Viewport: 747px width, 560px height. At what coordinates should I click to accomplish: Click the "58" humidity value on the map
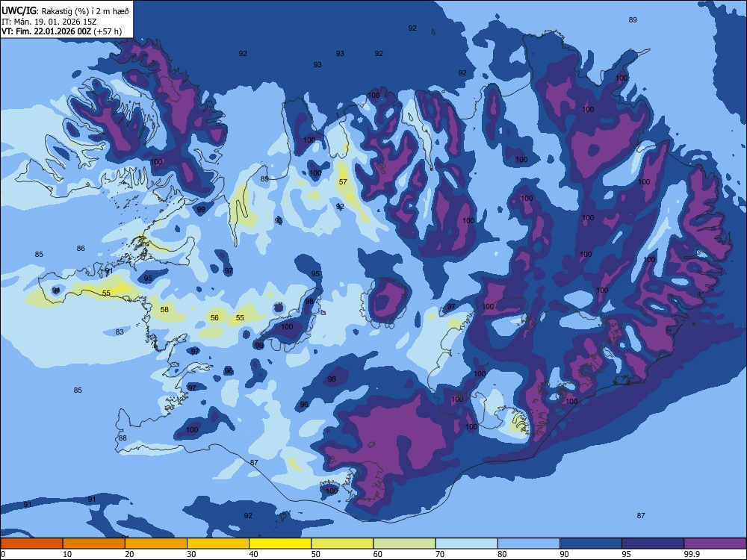tap(164, 310)
